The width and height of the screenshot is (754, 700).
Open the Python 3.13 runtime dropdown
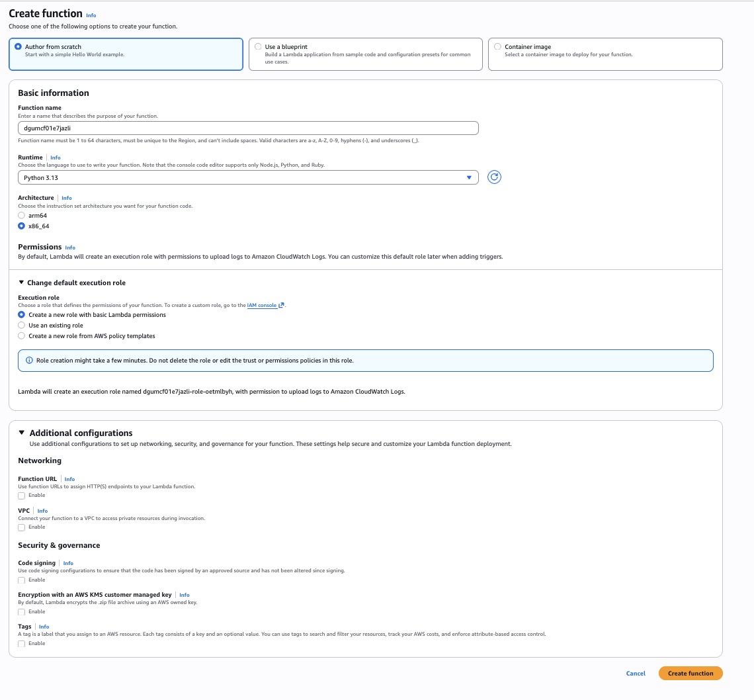(x=248, y=178)
